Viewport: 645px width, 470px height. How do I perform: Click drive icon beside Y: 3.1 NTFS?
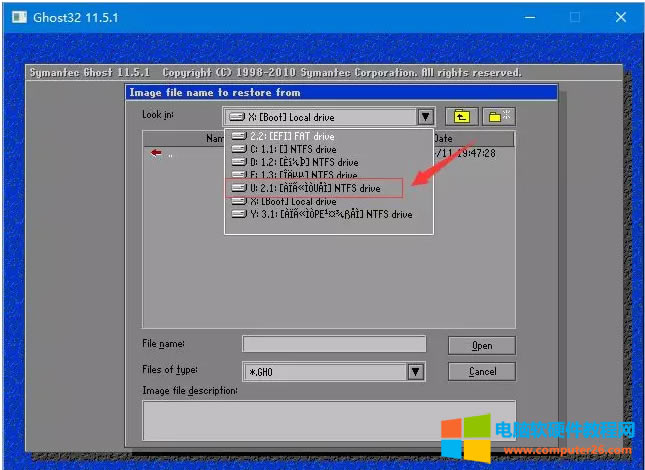pyautogui.click(x=238, y=214)
